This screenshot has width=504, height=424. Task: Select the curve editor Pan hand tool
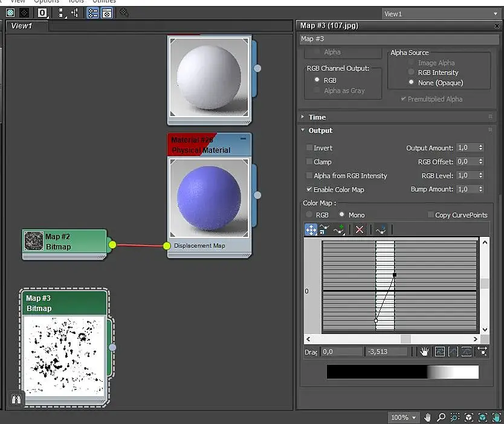click(x=424, y=352)
